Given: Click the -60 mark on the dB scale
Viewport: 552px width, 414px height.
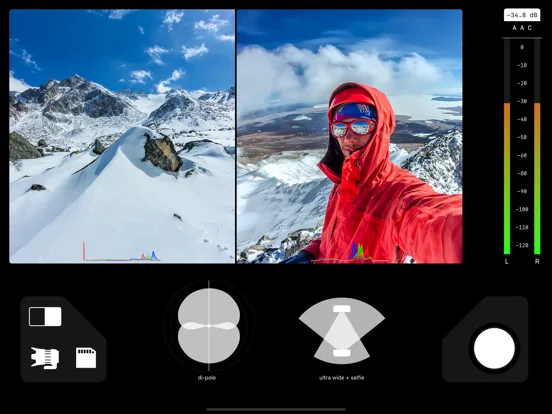Looking at the screenshot, I should 522,155.
